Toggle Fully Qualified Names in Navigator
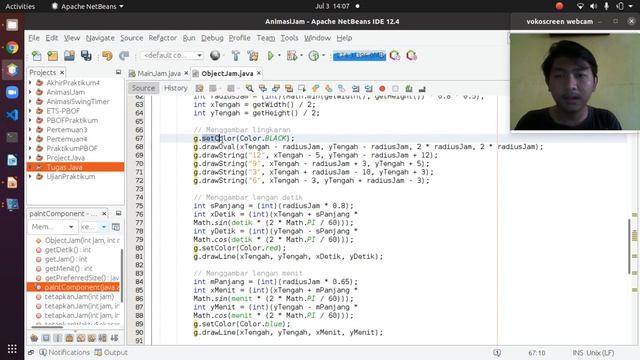This screenshot has height=360, width=640. pos(92,338)
